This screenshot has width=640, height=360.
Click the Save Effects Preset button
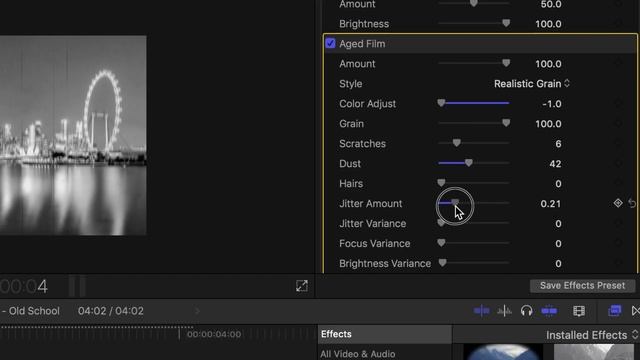tap(582, 285)
